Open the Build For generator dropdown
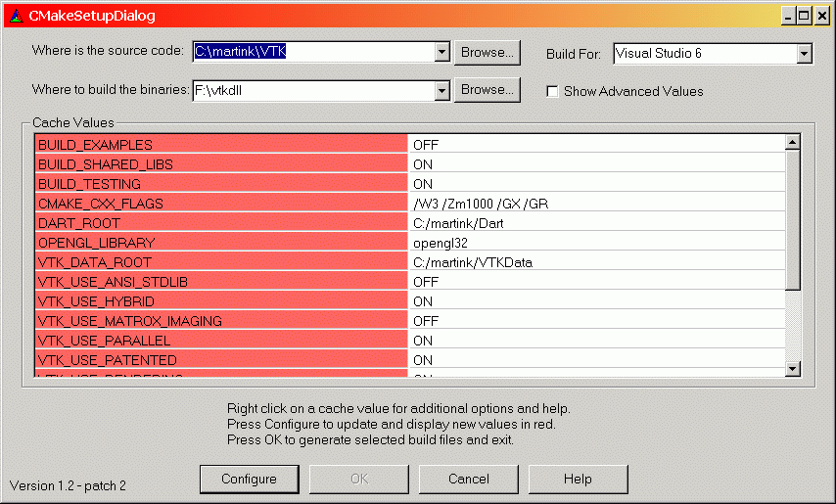Viewport: 836px width, 504px height. pos(804,54)
